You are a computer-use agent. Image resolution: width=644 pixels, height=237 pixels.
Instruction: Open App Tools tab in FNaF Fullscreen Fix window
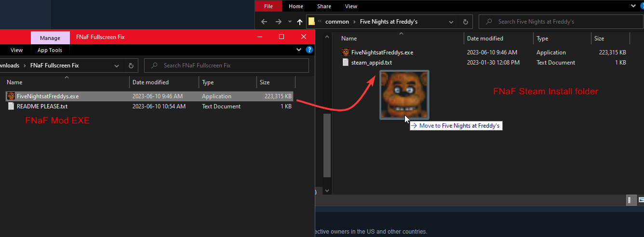coord(50,50)
